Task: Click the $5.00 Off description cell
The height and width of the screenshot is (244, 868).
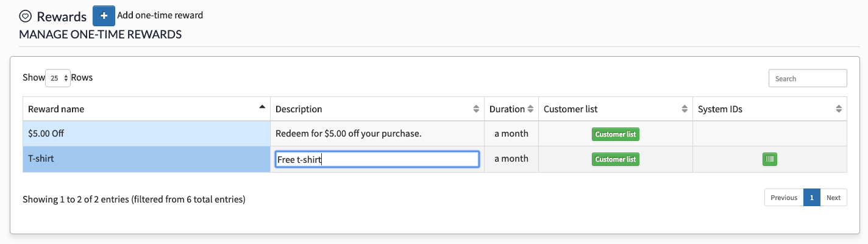Action: click(377, 134)
